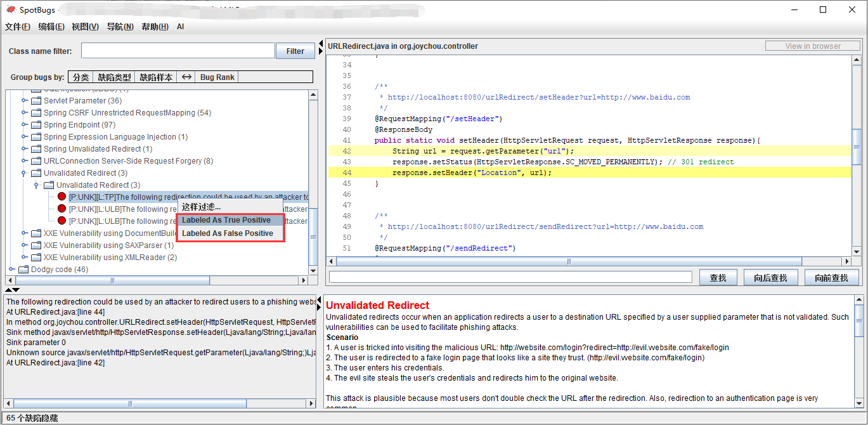Image resolution: width=868 pixels, height=425 pixels.
Task: Click down arrow of Unvalidated Redirect description scrollbar
Action: (x=858, y=403)
